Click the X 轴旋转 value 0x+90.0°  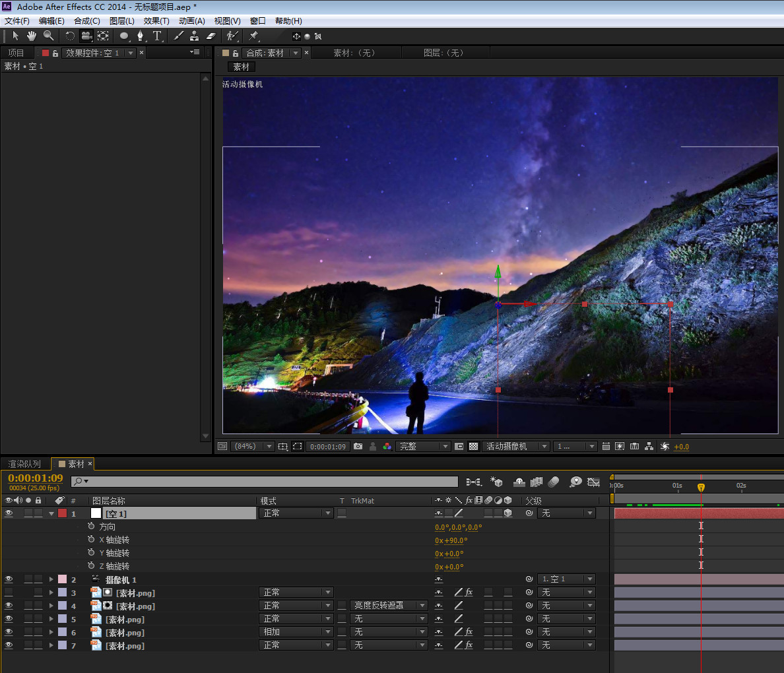tap(451, 540)
